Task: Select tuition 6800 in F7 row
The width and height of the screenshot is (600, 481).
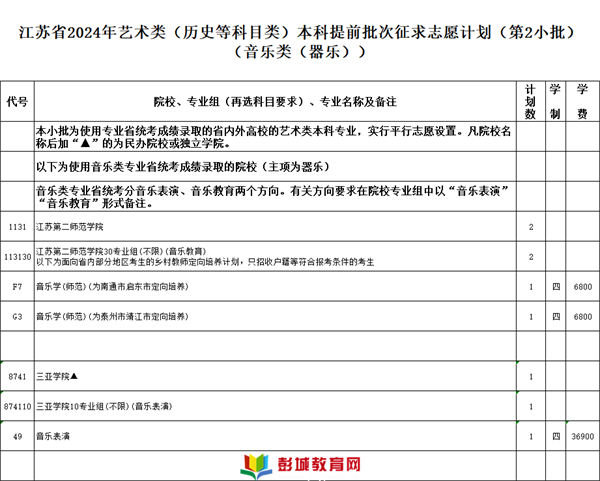Action: 582,287
